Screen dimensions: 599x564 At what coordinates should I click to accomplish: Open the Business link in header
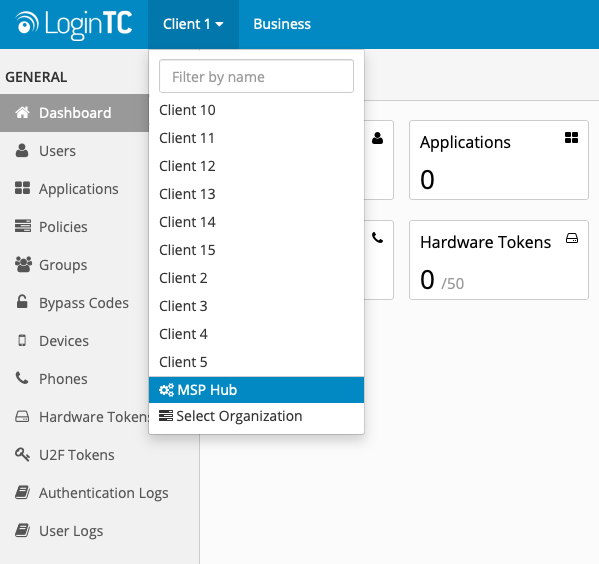click(x=282, y=24)
